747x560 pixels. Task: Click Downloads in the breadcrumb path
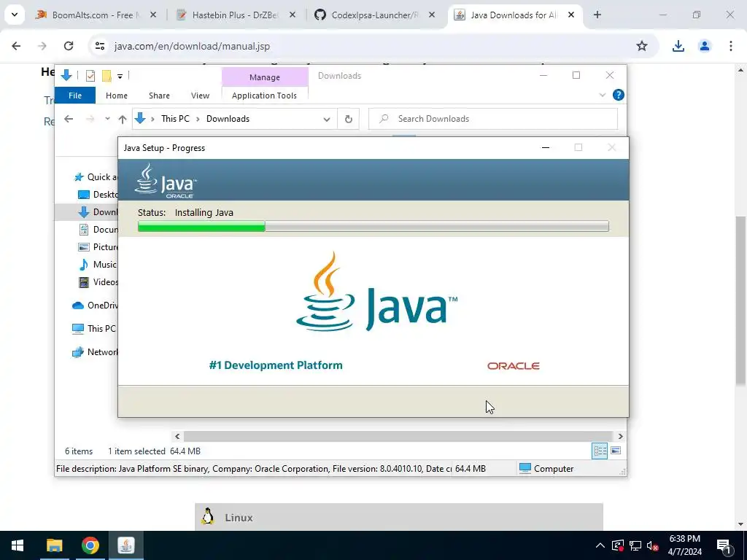point(228,119)
